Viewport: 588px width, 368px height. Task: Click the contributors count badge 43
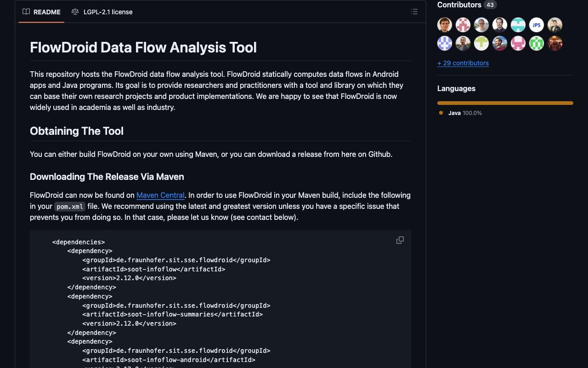490,5
